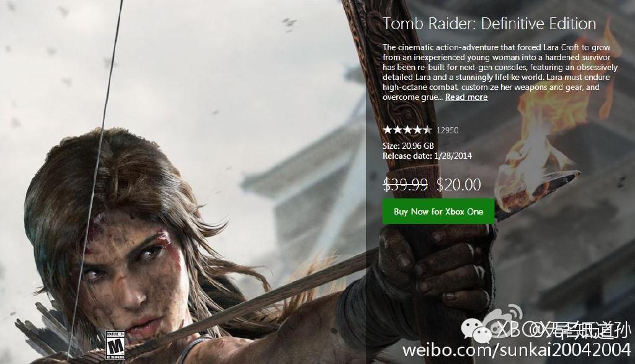Click the Size: 20.96 GB text

click(x=408, y=146)
